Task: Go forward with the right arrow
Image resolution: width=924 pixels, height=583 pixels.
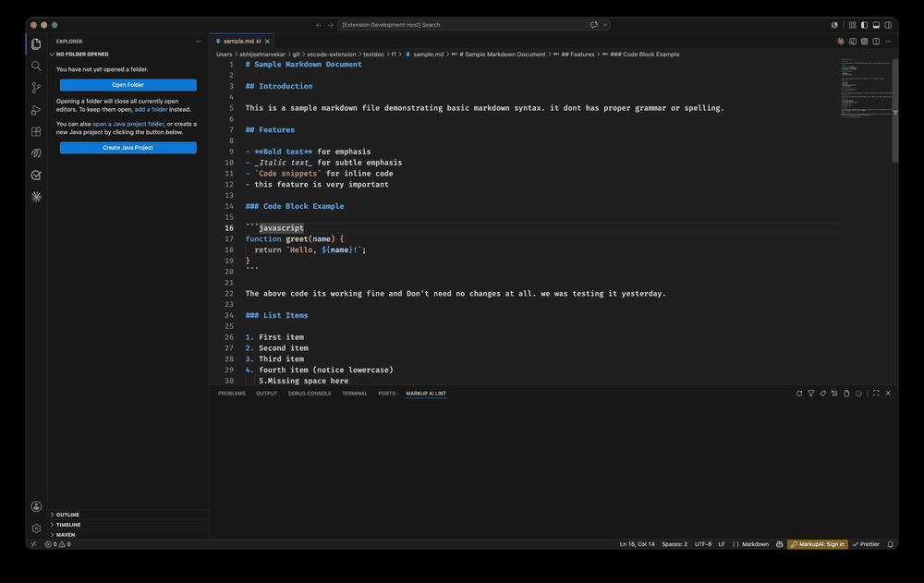Action: coord(331,25)
